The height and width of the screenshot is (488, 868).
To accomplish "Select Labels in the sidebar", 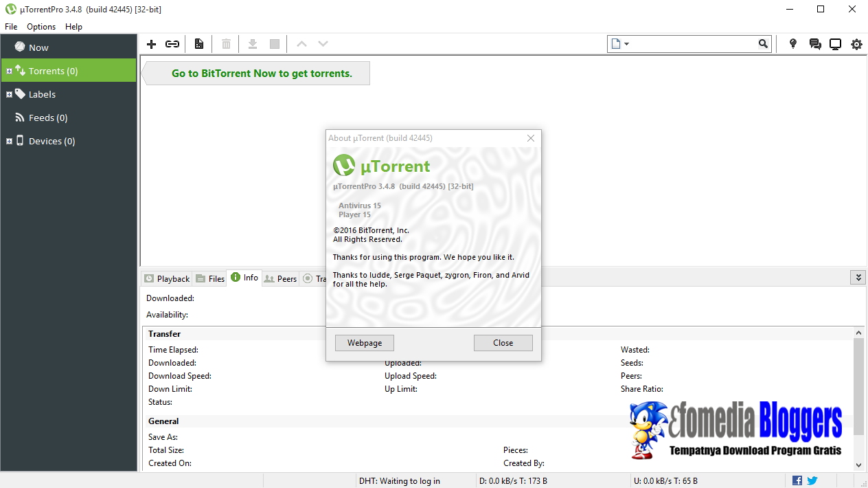I will point(69,94).
